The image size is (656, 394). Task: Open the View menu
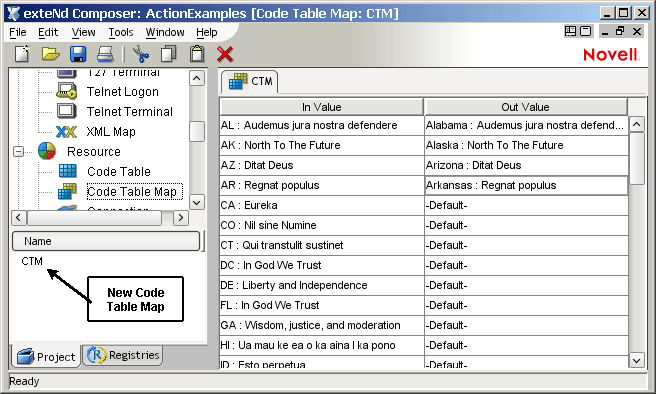[83, 32]
